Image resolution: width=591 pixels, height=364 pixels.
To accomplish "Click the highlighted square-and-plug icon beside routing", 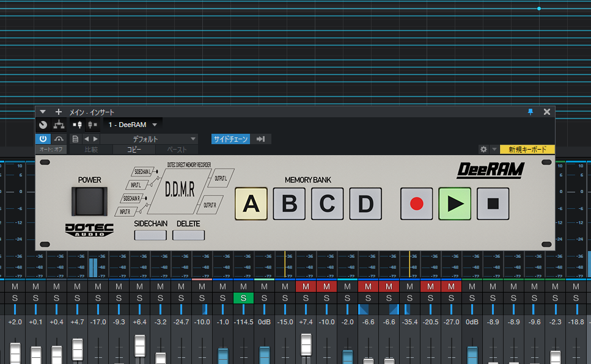I will pos(78,125).
